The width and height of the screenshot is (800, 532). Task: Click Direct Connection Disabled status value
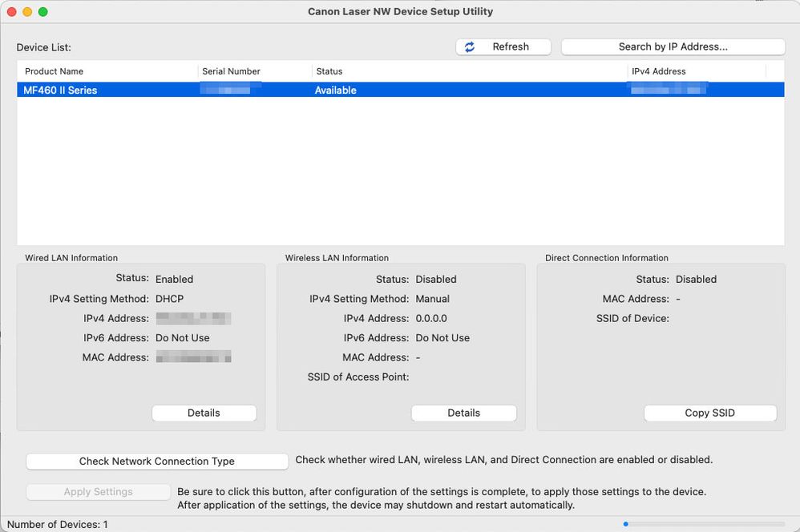[x=697, y=279]
